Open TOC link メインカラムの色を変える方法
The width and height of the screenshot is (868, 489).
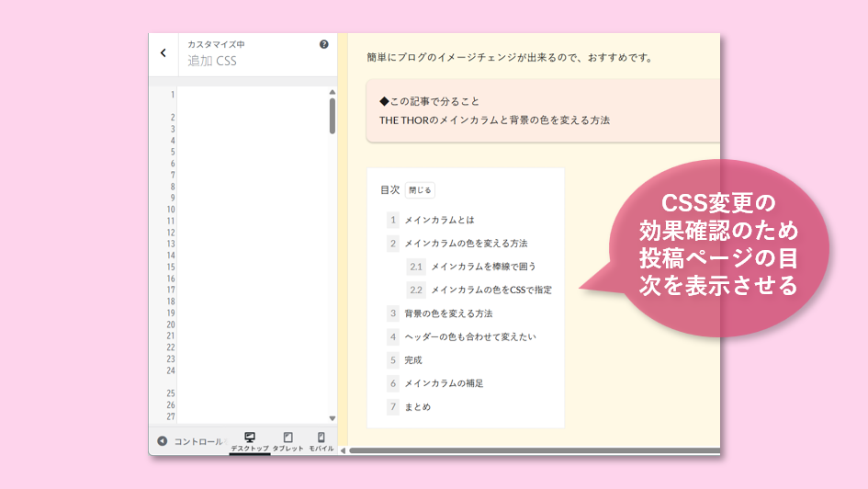point(466,243)
